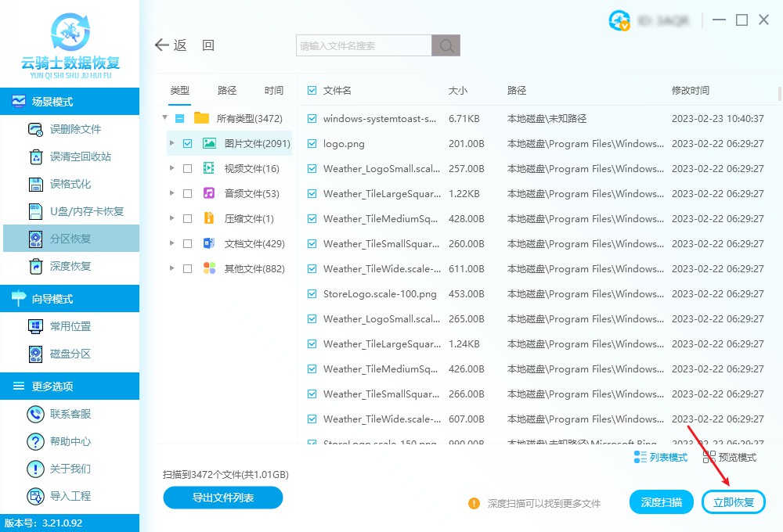Expand the 其他文件 category
Screen dimensions: 783x532
coord(172,268)
